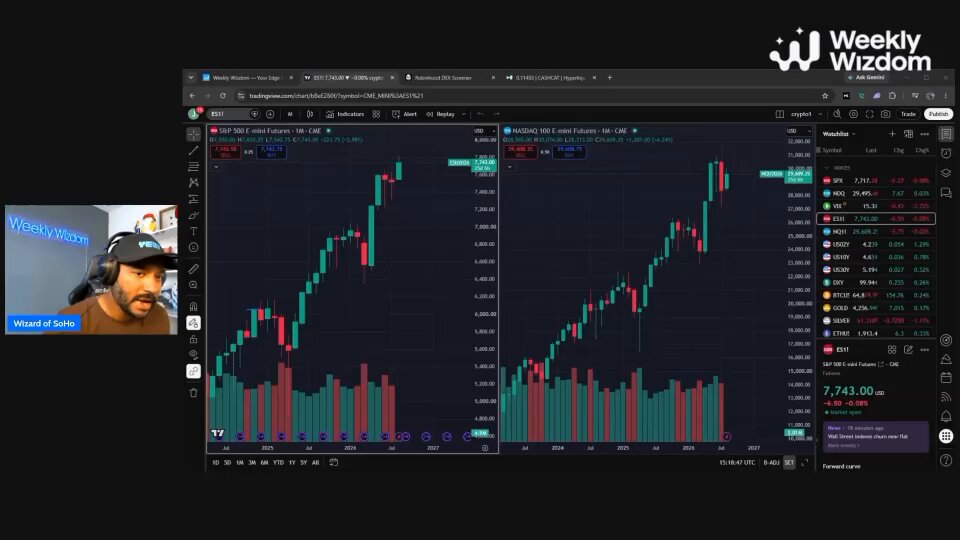Collapse the INDICES watchlist section
This screenshot has height=540, width=960.
coord(827,168)
